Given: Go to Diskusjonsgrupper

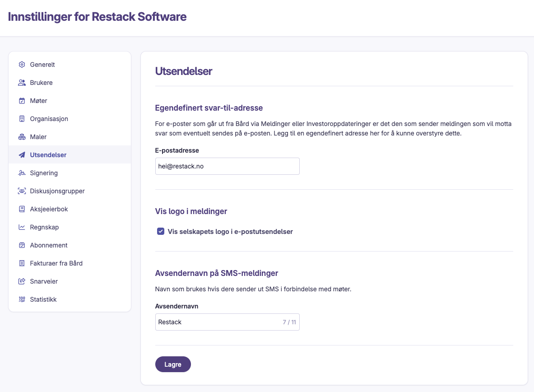Looking at the screenshot, I should point(70,191).
